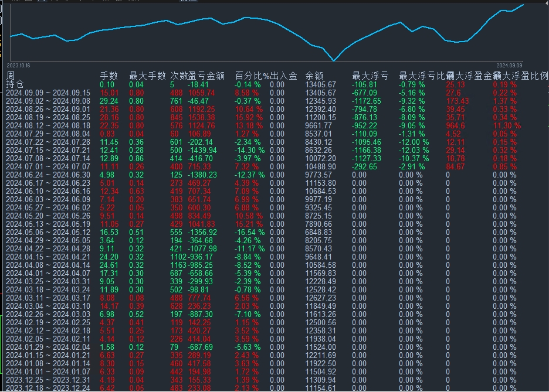Click percentage value 15.92 %
This screenshot has width=549, height=392.
pos(249,118)
